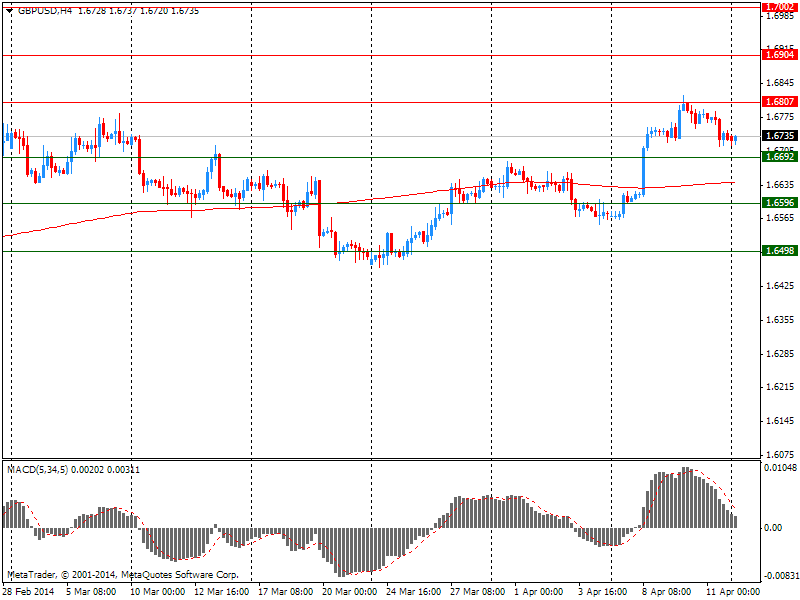Click the green 1.6596 level label
This screenshot has height=600, width=800.
coord(779,203)
